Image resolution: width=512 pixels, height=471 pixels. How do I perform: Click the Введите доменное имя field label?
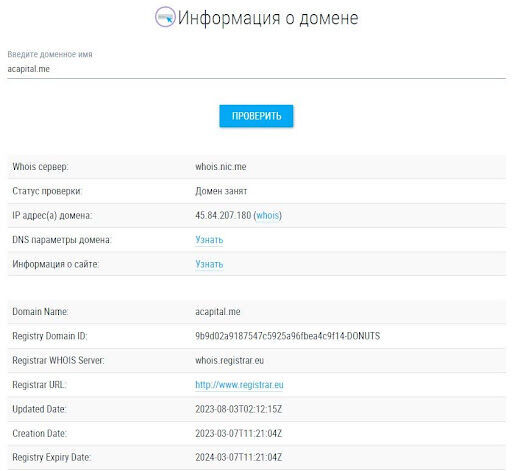50,54
